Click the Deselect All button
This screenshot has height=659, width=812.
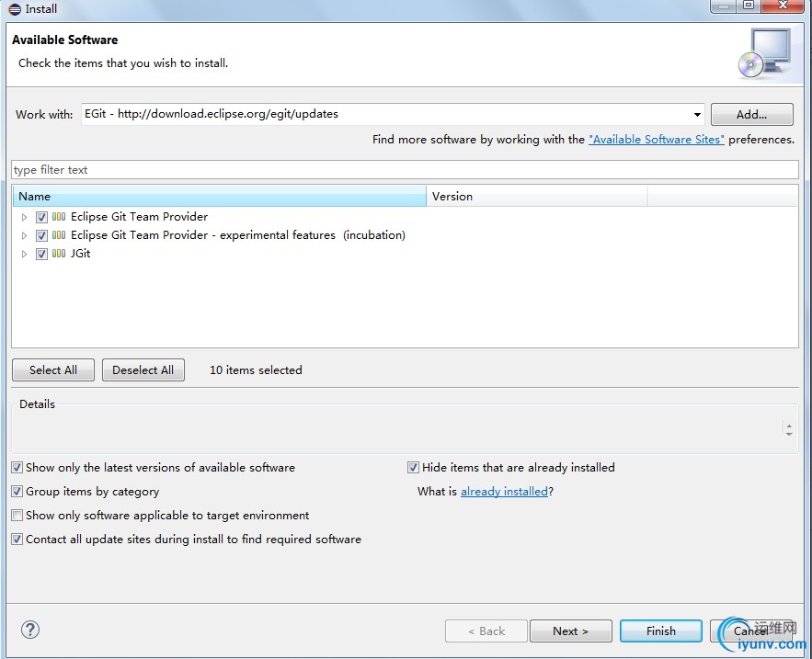[143, 370]
